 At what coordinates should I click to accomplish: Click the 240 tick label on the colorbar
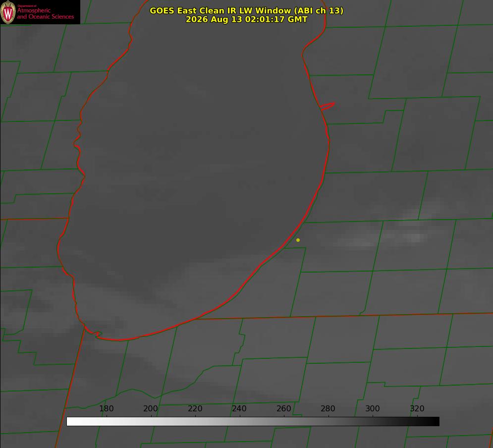coord(239,408)
